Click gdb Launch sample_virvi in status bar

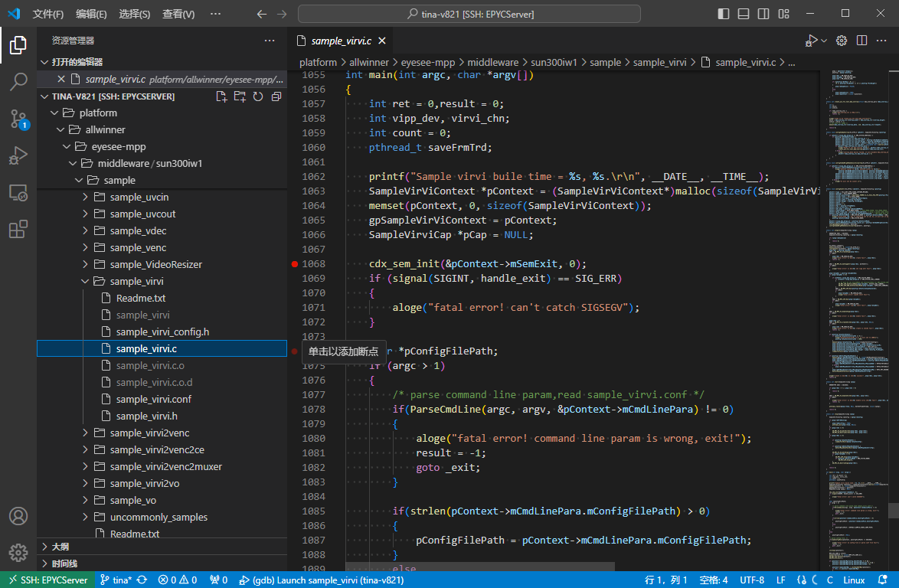321,580
